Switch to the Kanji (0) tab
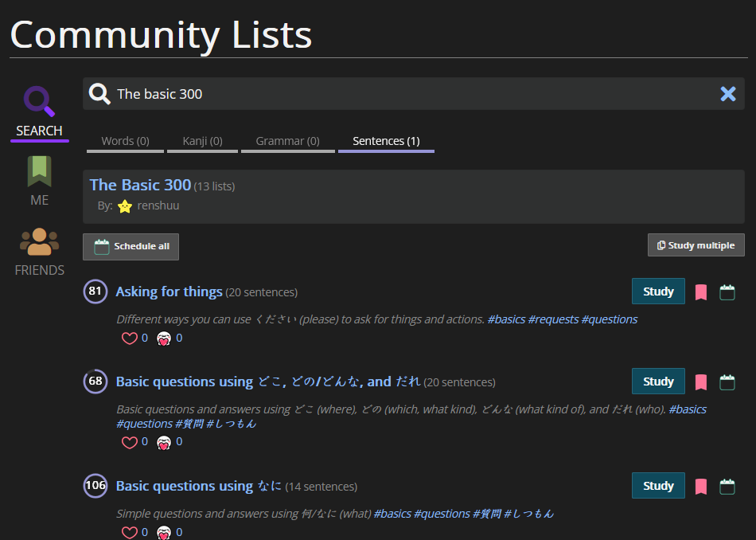The height and width of the screenshot is (540, 756). click(x=202, y=142)
